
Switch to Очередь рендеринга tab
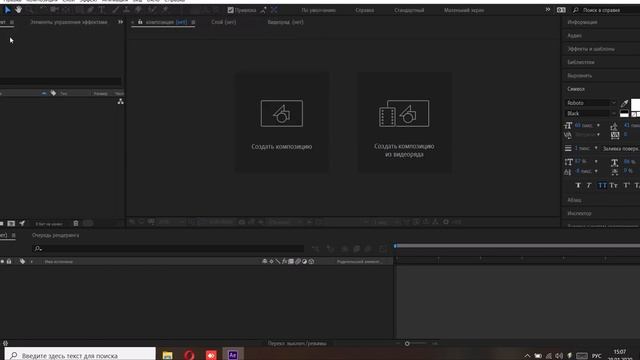click(x=56, y=236)
